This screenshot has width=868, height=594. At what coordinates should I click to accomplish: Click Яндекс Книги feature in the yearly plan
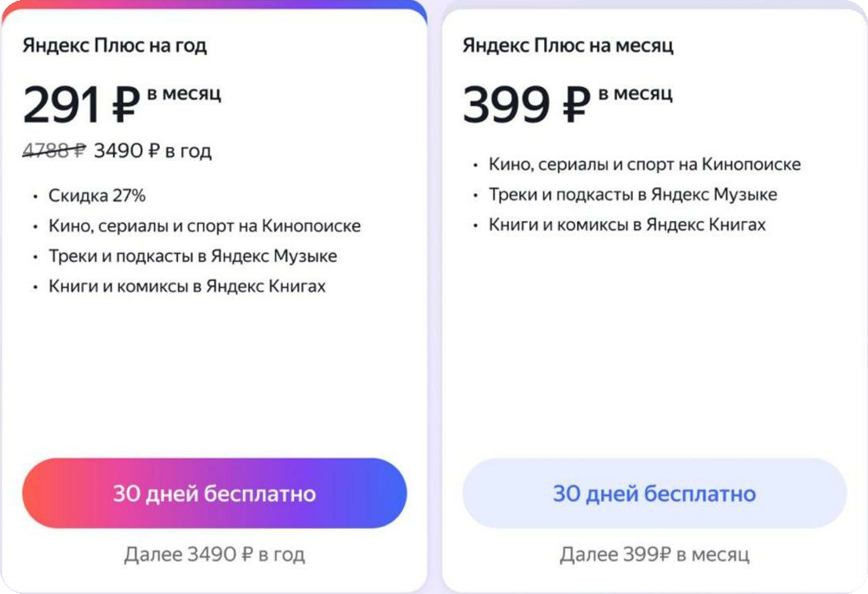[187, 286]
